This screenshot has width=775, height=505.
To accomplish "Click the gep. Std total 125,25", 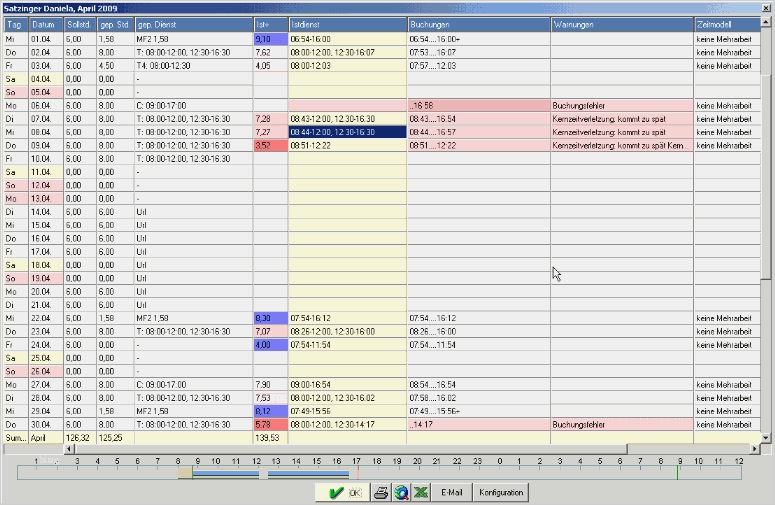I will pyautogui.click(x=115, y=438).
